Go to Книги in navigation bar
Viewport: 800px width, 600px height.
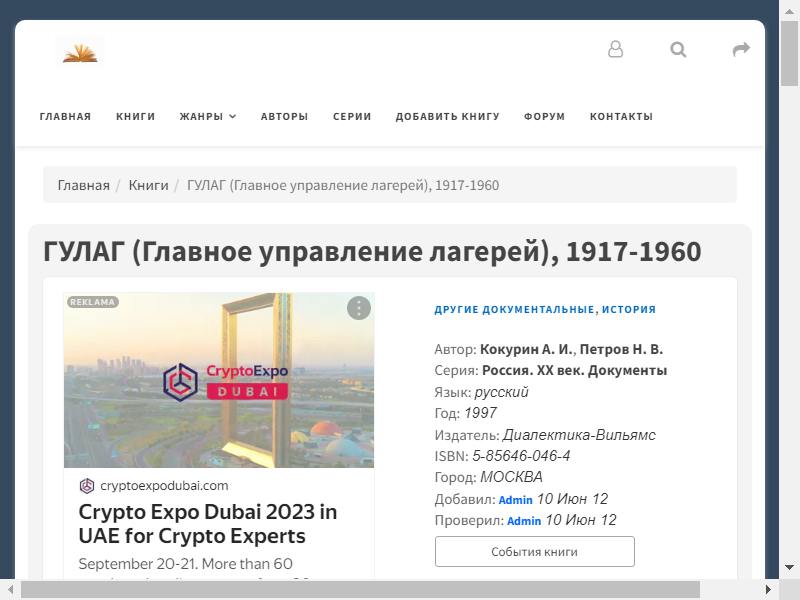[x=135, y=116]
